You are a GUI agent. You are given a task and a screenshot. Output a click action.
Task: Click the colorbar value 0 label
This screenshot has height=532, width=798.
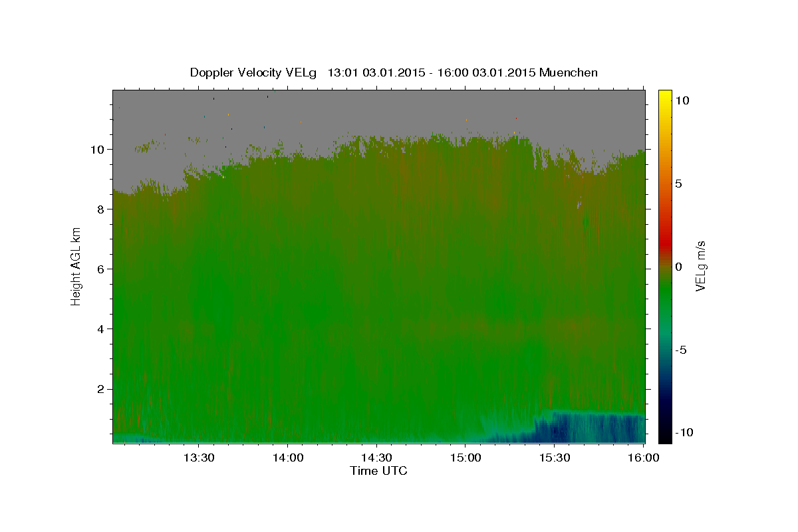[x=678, y=267]
